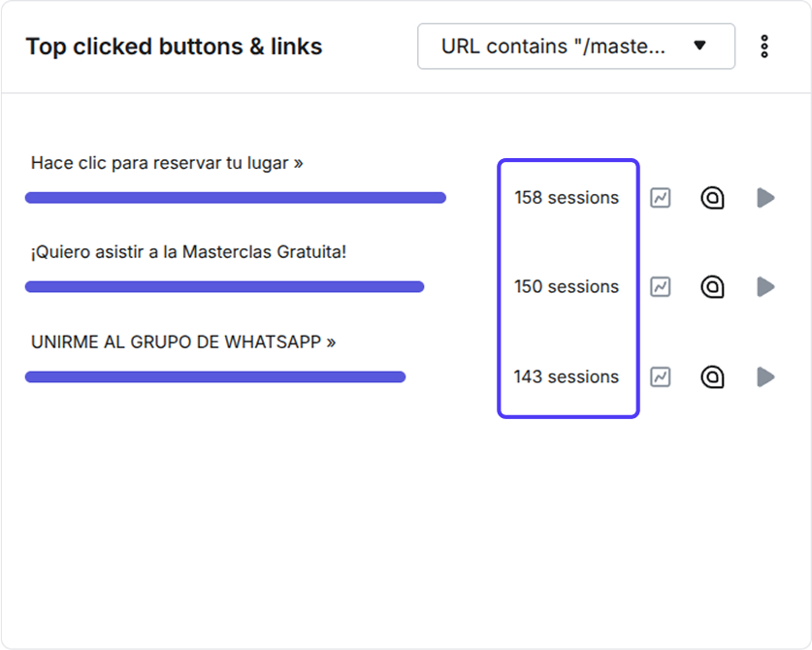
Task: Play recordings for UNIRME AL GRUPO DE WHATSAPP
Action: click(765, 377)
